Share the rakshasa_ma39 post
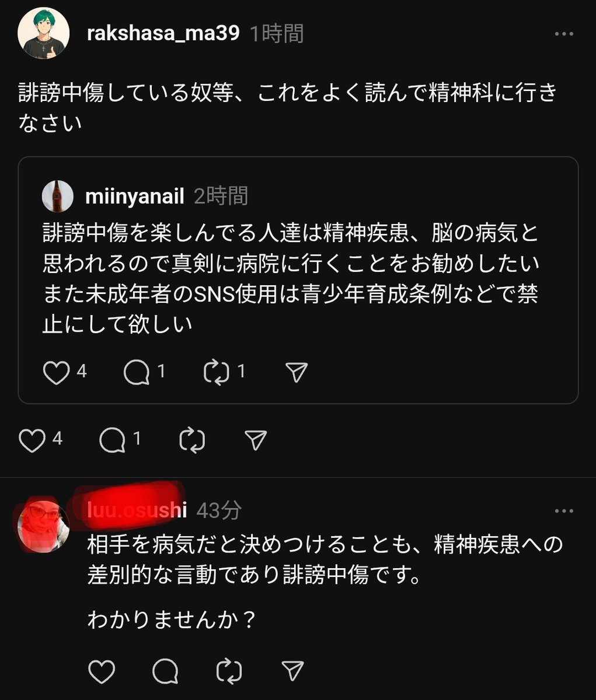 coord(255,440)
